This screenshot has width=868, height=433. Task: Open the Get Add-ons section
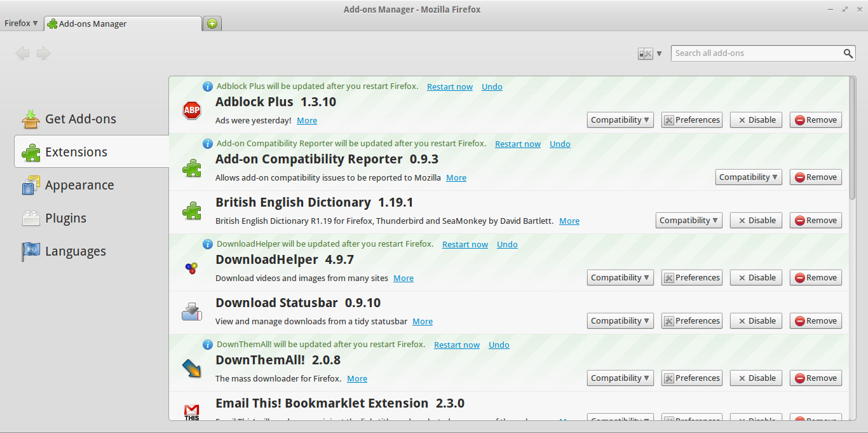tap(80, 119)
